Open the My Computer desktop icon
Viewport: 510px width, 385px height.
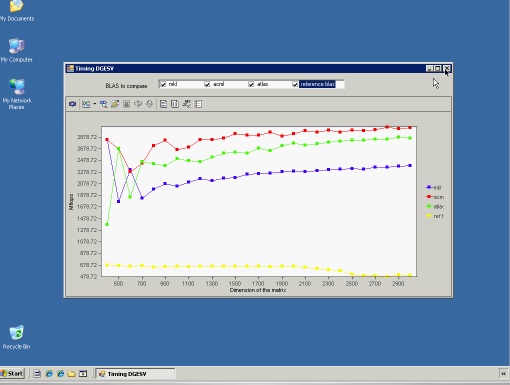[16, 51]
